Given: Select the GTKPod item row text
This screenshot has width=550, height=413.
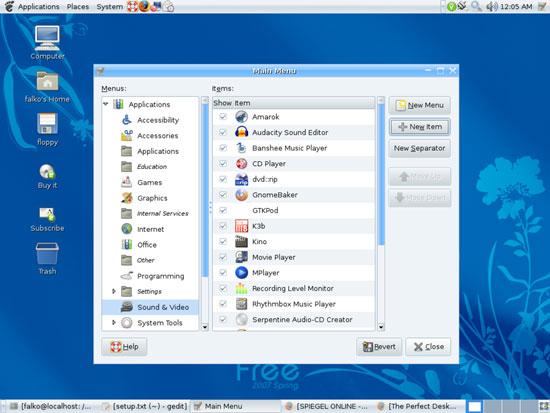Looking at the screenshot, I should [265, 210].
